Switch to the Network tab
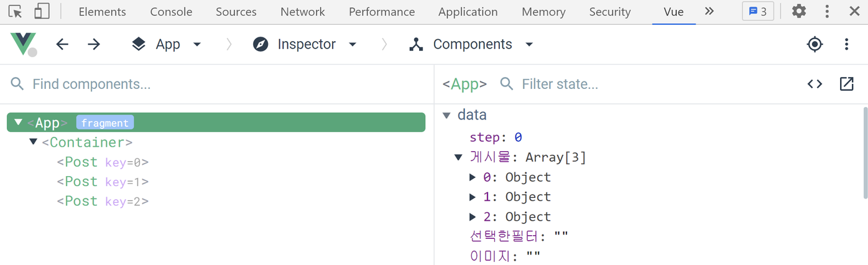The height and width of the screenshot is (265, 868). [x=302, y=12]
